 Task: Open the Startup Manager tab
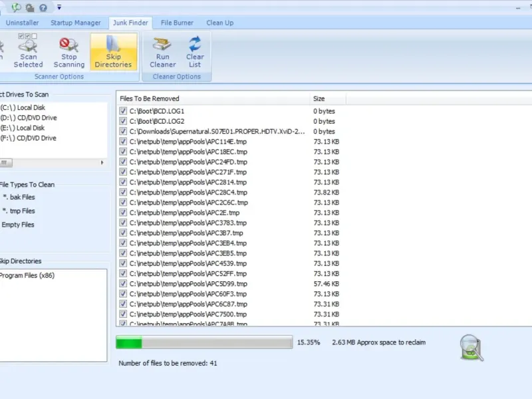76,23
